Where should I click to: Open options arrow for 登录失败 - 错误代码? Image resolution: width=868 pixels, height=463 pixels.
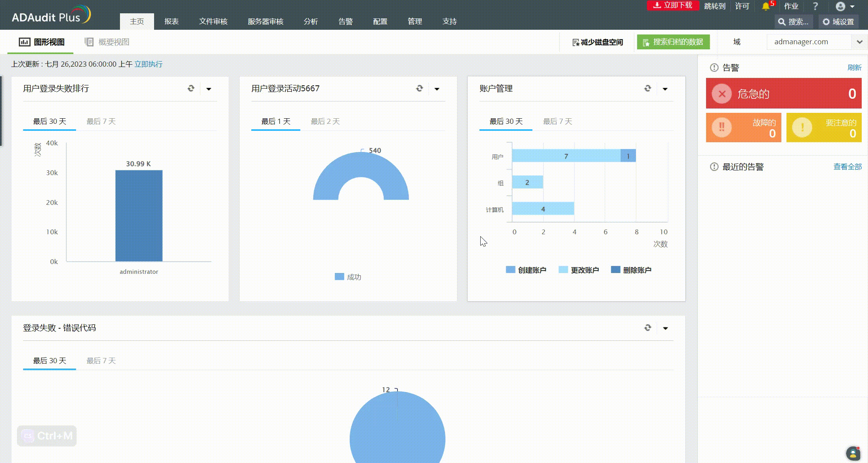(665, 328)
